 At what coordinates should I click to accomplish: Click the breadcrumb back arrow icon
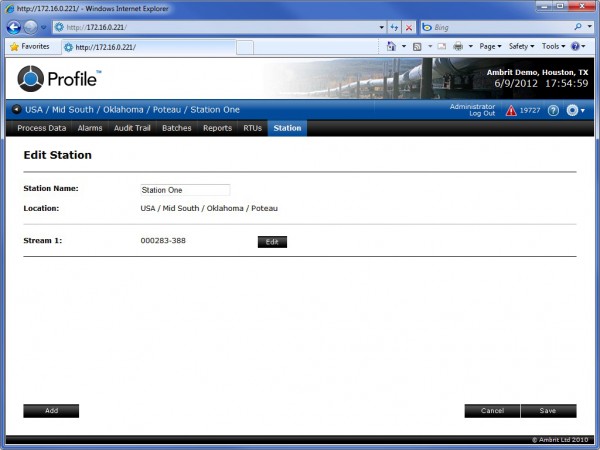coord(16,109)
